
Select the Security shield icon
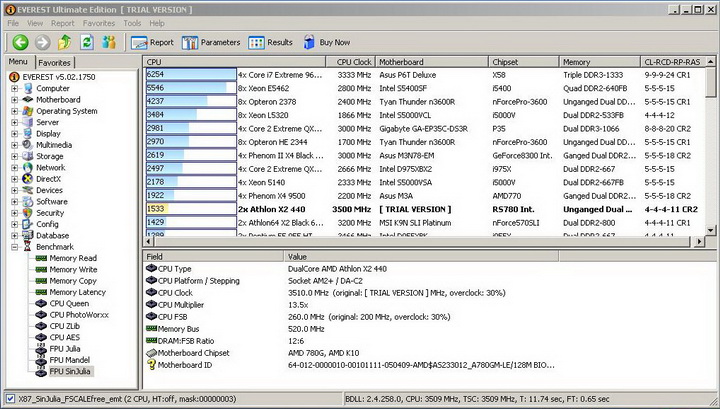28,213
